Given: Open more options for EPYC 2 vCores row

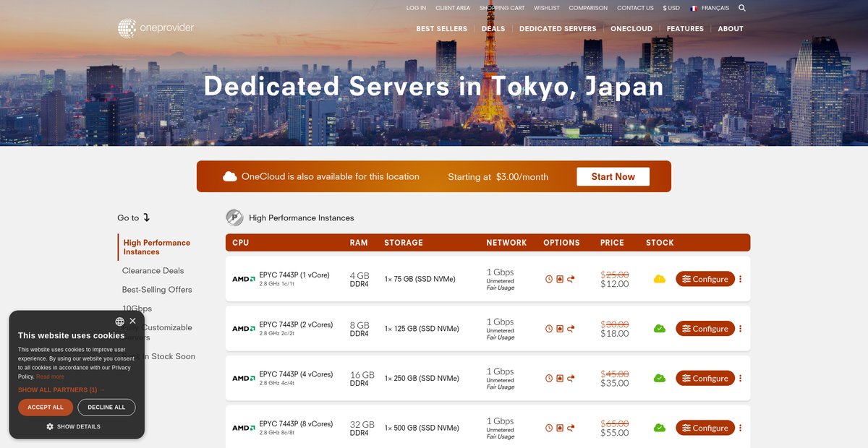Looking at the screenshot, I should coord(740,329).
